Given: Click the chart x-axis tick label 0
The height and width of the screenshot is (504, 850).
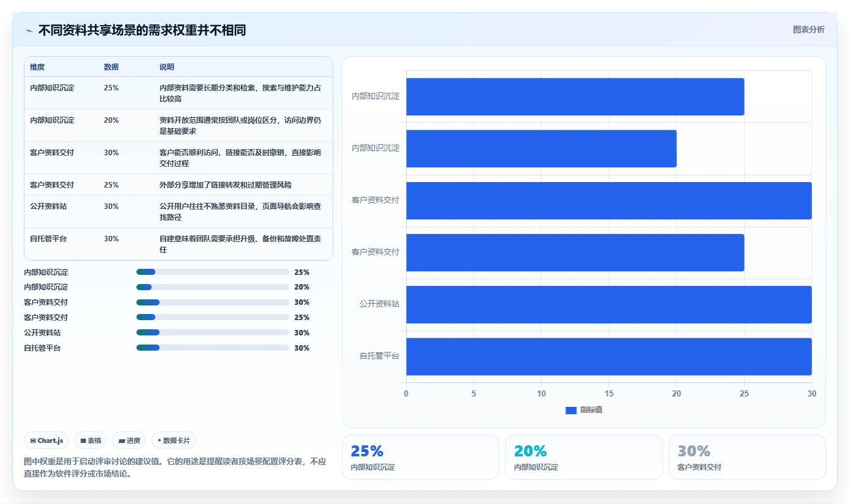Looking at the screenshot, I should 406,394.
